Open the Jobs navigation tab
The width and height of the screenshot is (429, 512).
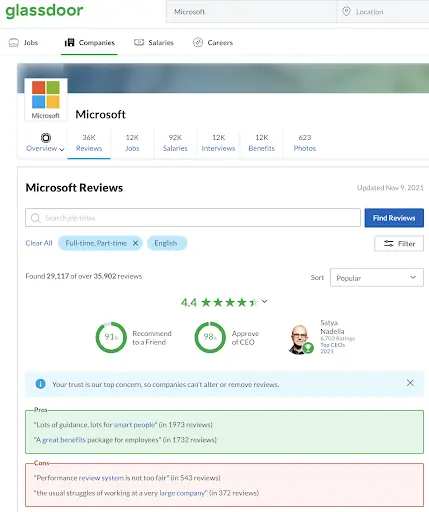23,43
